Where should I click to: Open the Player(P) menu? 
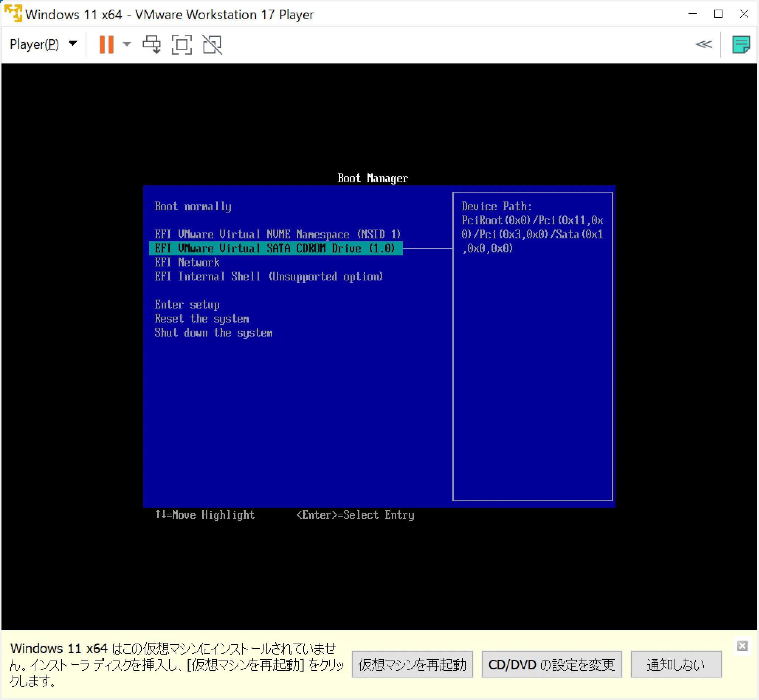43,44
